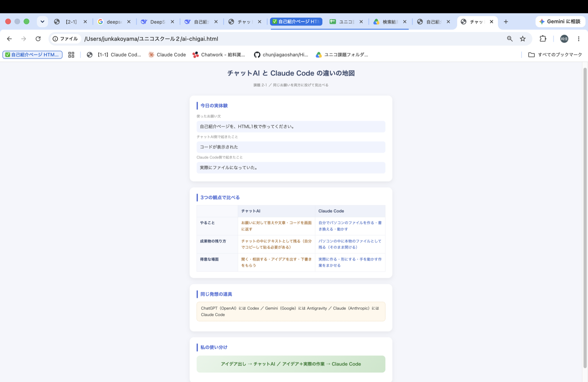
Task: Open the Chrome three-dot menu
Action: click(578, 39)
